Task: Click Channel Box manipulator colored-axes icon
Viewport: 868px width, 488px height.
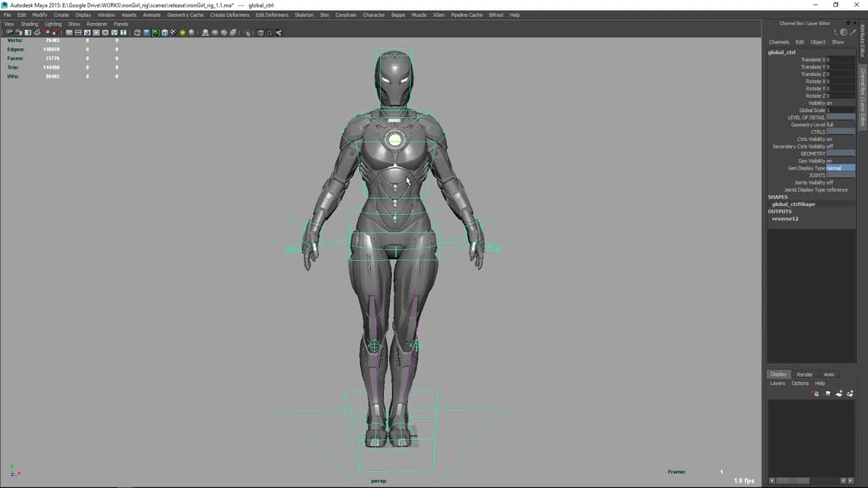Action: pos(835,32)
